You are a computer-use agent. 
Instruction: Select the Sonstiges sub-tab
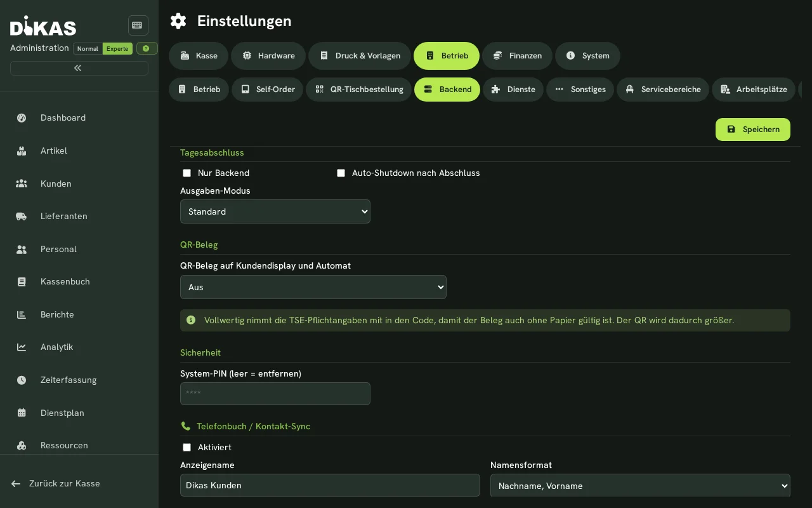click(580, 90)
